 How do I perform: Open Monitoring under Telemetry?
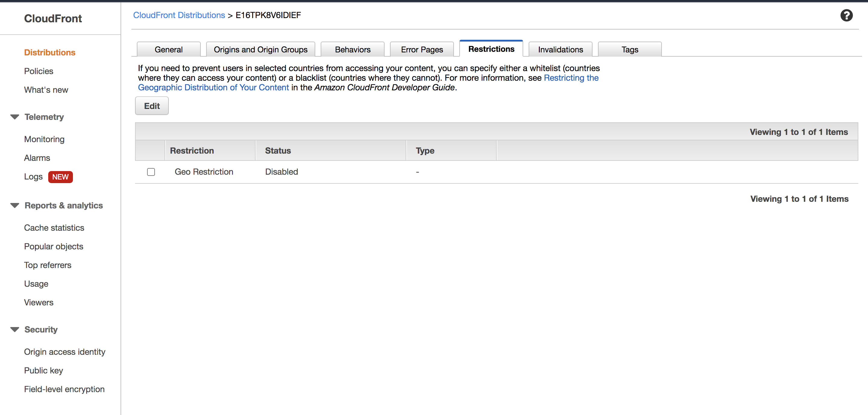click(x=44, y=139)
